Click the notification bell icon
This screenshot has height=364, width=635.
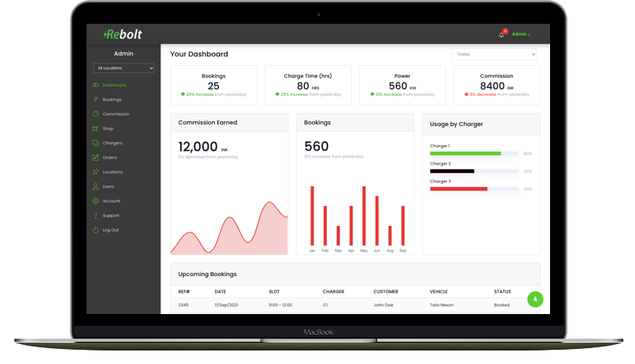point(501,35)
